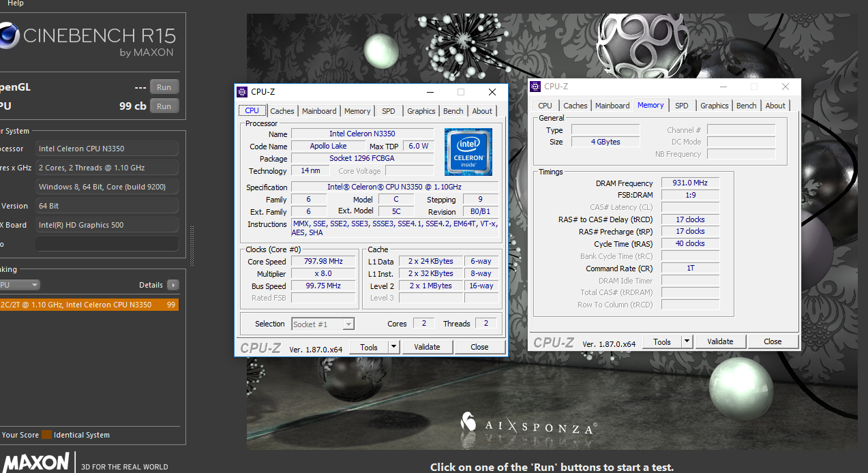This screenshot has width=868, height=473.
Task: Click the Bus Speed value 99.75 MHz
Action: coord(323,286)
